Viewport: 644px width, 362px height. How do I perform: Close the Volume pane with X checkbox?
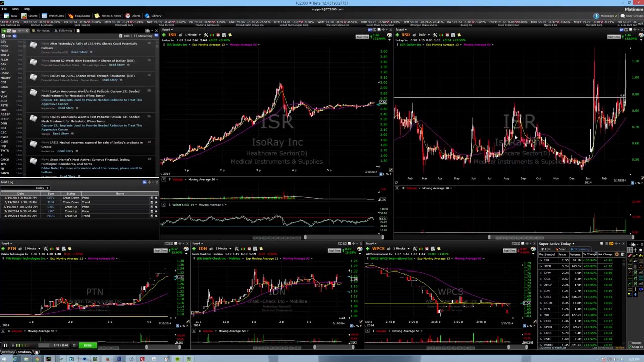(164, 179)
